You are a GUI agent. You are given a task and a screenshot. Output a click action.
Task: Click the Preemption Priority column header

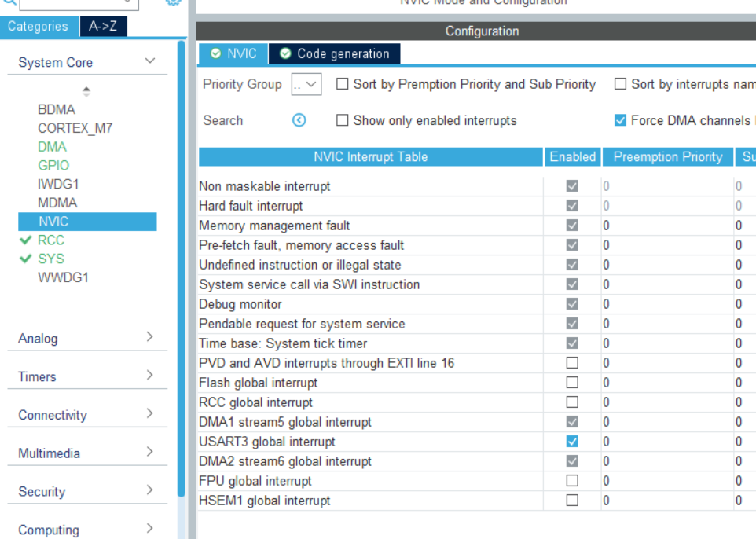[668, 156]
